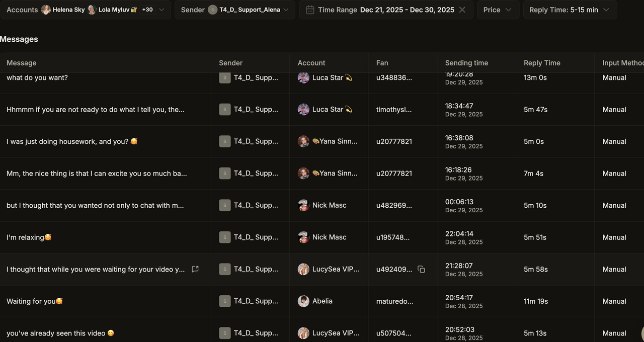Sort by the Account column header
The height and width of the screenshot is (342, 644).
[311, 63]
